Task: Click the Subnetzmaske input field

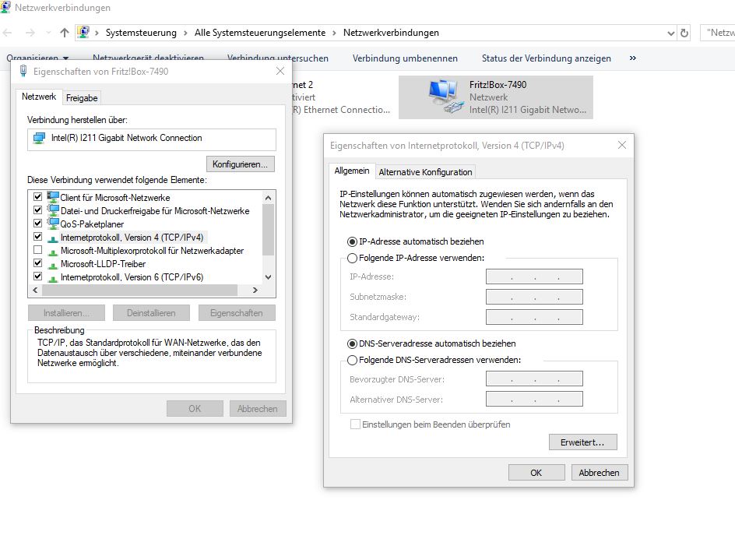Action: pyautogui.click(x=534, y=297)
